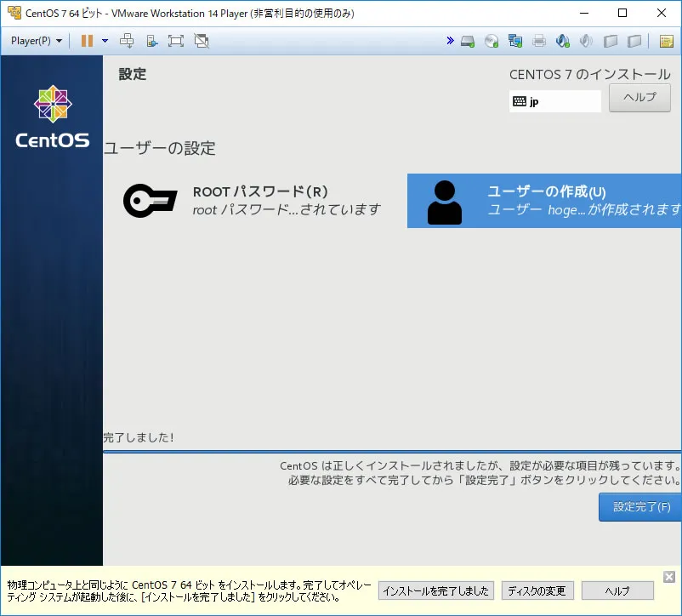Screen dimensions: 682x616
Task: Click the jp keyboard layout indicator
Action: (555, 101)
